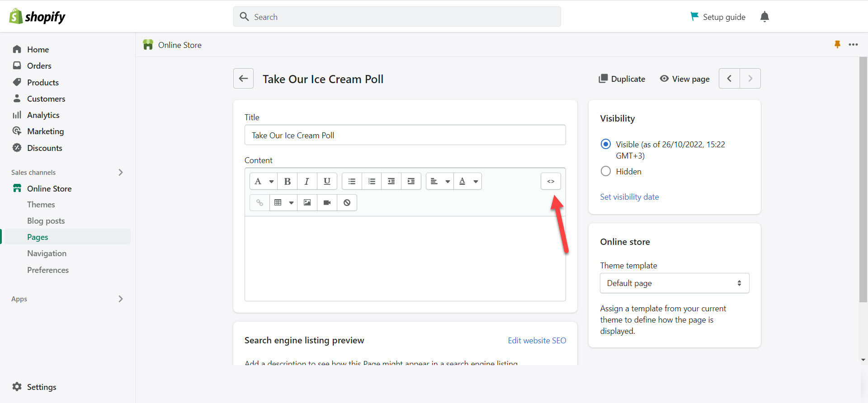Insert an image into content
This screenshot has height=403, width=868.
307,202
